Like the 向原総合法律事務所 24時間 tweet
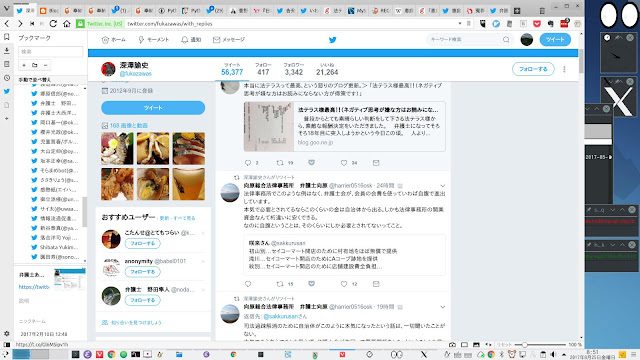Screen dimensions: 640x360 pos(344,284)
